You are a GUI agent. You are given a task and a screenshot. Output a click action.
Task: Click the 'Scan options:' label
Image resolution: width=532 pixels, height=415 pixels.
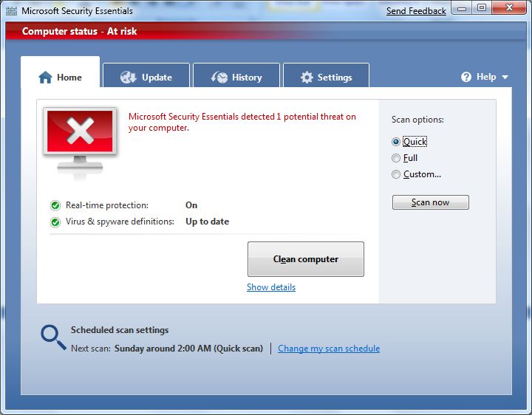[417, 120]
